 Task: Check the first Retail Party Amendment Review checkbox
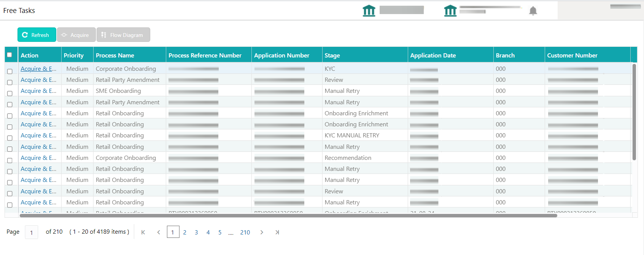point(10,82)
